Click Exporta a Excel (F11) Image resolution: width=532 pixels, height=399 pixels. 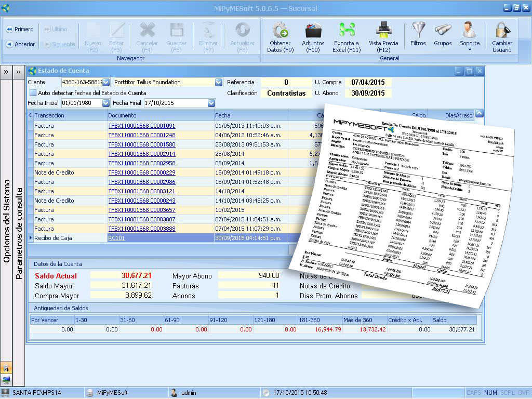click(x=347, y=37)
